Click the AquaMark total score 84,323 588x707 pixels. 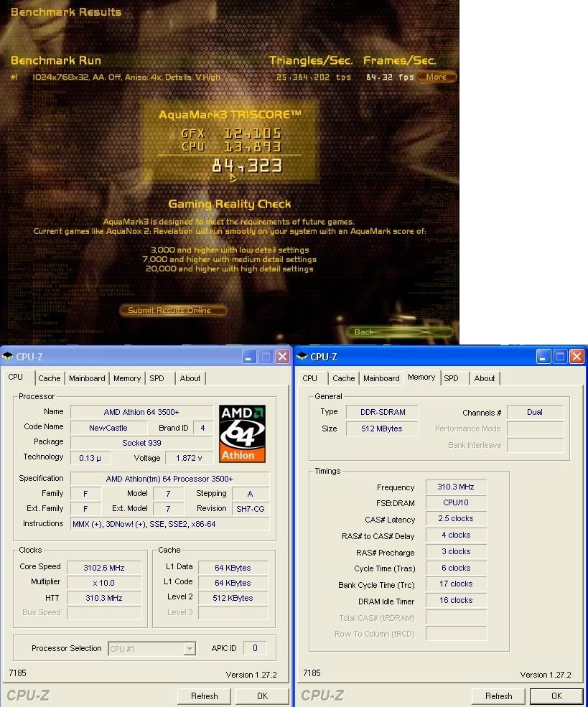[247, 166]
